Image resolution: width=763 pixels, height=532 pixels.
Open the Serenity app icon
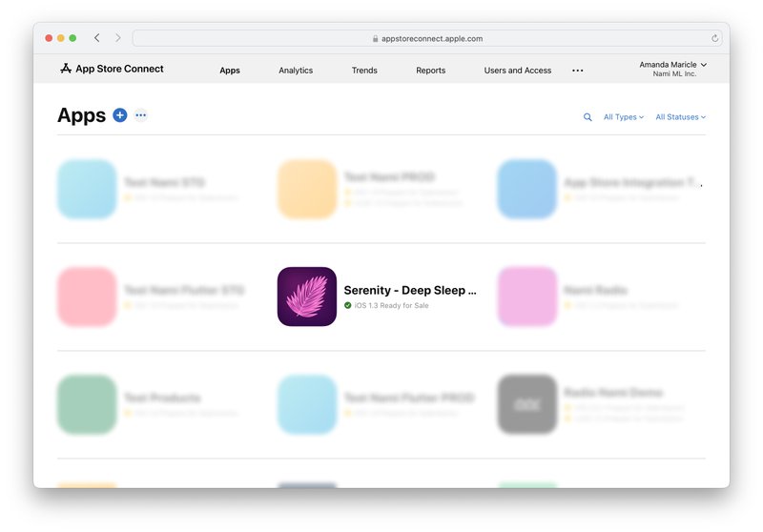tap(307, 297)
